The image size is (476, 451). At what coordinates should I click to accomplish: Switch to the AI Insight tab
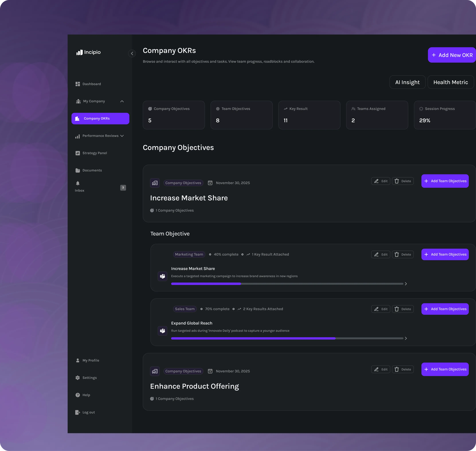[407, 82]
